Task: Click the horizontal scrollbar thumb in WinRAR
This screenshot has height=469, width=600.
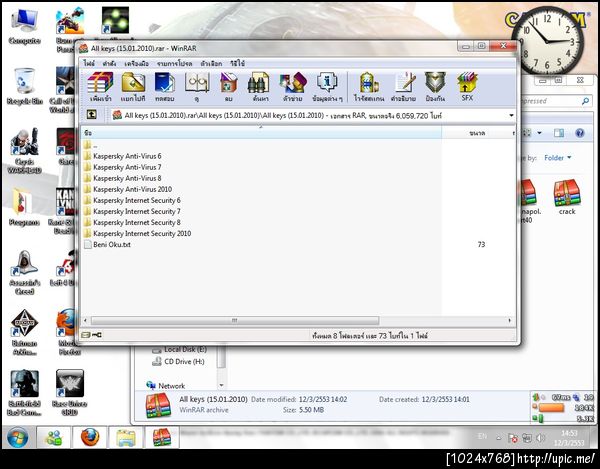Action: pos(235,320)
